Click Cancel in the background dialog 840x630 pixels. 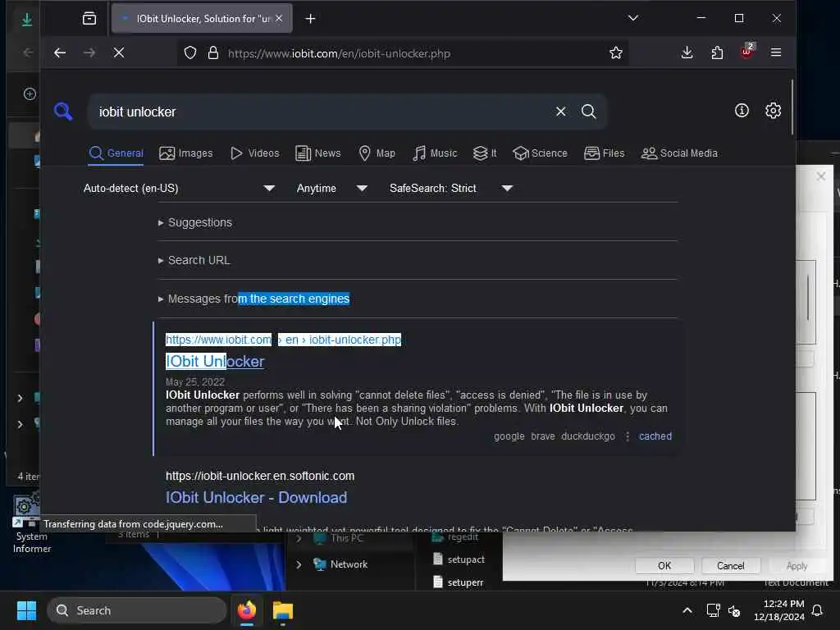click(x=730, y=566)
